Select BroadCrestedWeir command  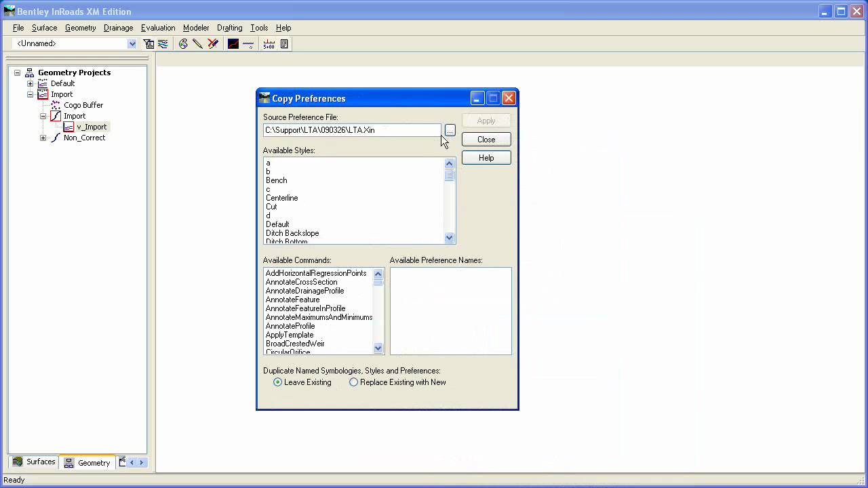[x=295, y=344]
